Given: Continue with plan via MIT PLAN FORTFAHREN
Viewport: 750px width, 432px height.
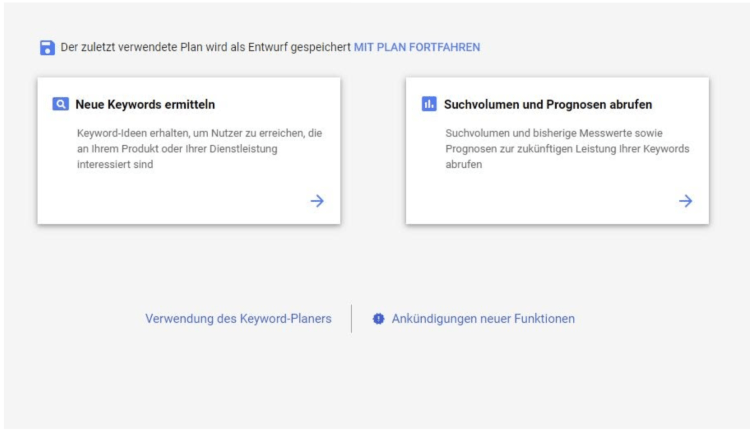Looking at the screenshot, I should (417, 47).
